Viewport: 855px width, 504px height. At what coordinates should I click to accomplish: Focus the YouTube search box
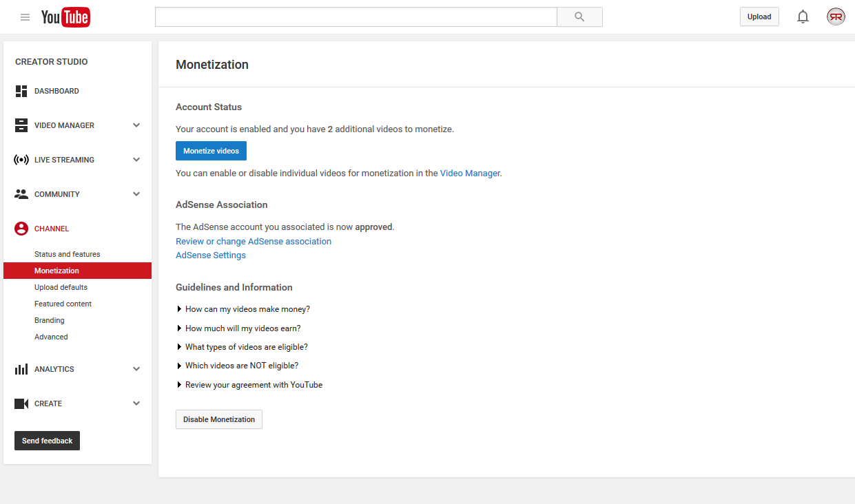pos(356,17)
